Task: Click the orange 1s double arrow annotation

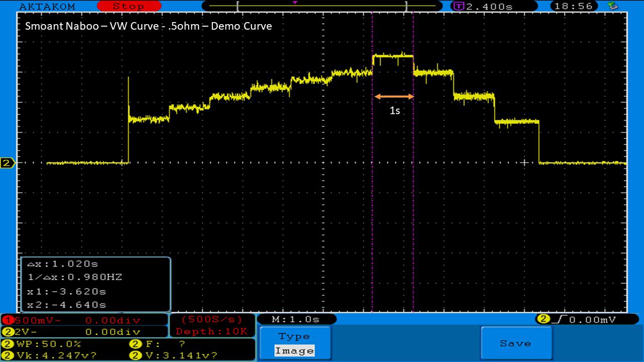Action: 394,97
